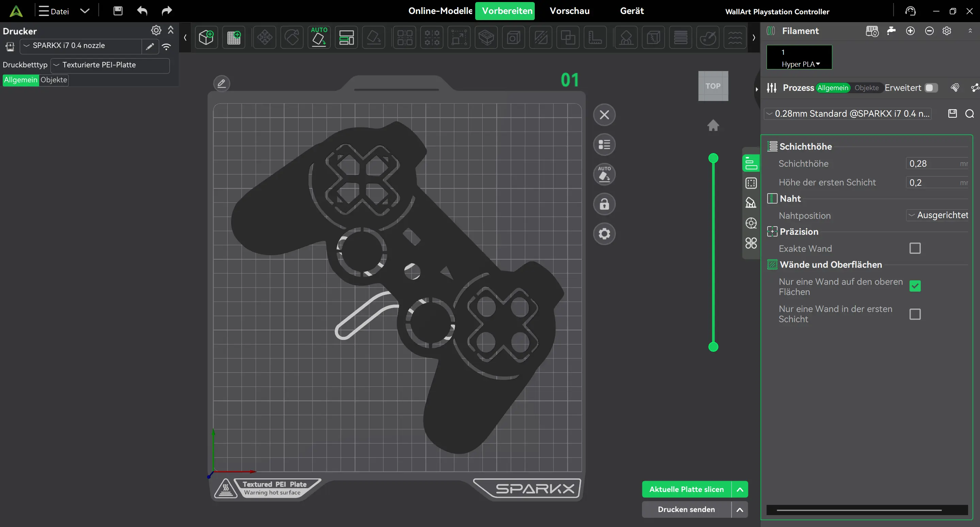
Task: Undo the last action
Action: click(x=142, y=11)
